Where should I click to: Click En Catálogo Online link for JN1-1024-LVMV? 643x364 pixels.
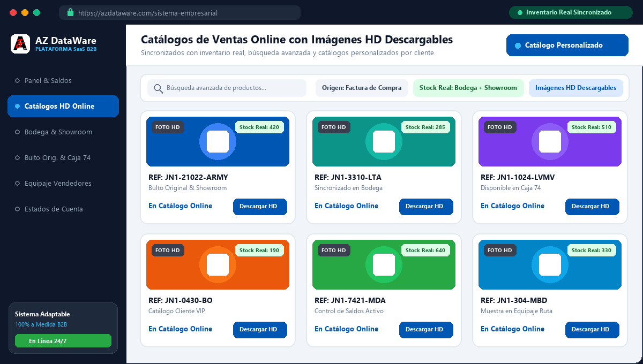[x=512, y=206]
